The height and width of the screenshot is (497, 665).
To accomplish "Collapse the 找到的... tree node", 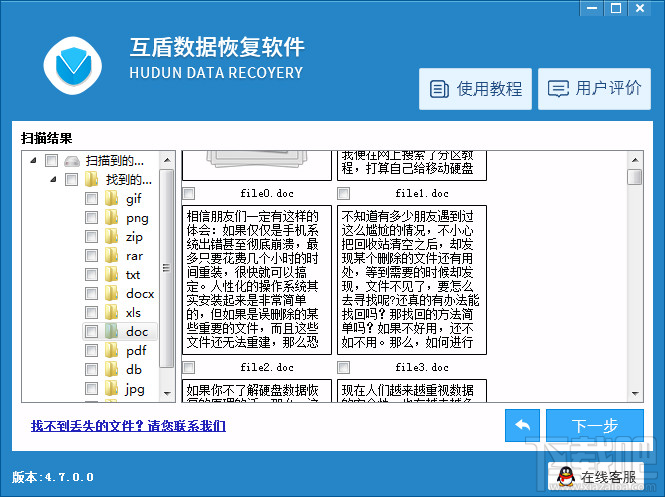I will [x=53, y=179].
